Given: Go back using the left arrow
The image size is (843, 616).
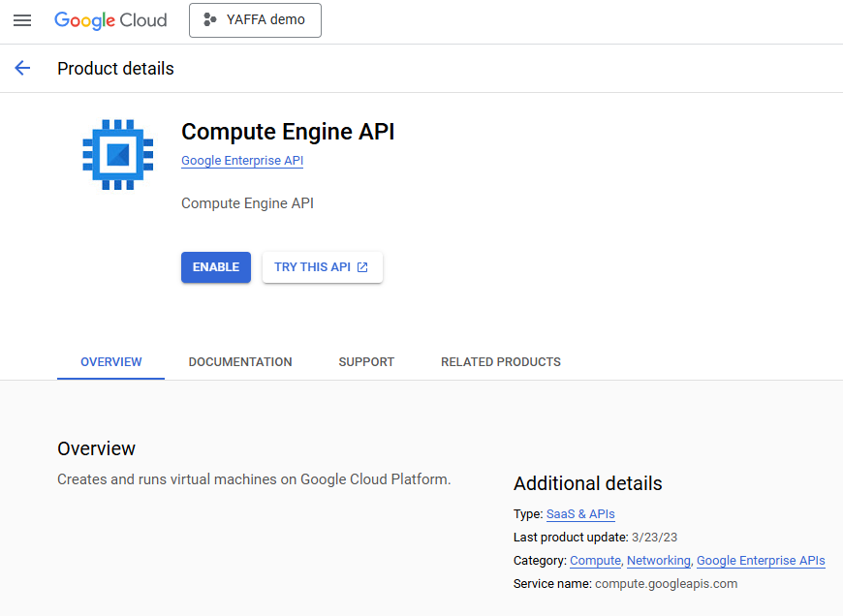Looking at the screenshot, I should [22, 68].
